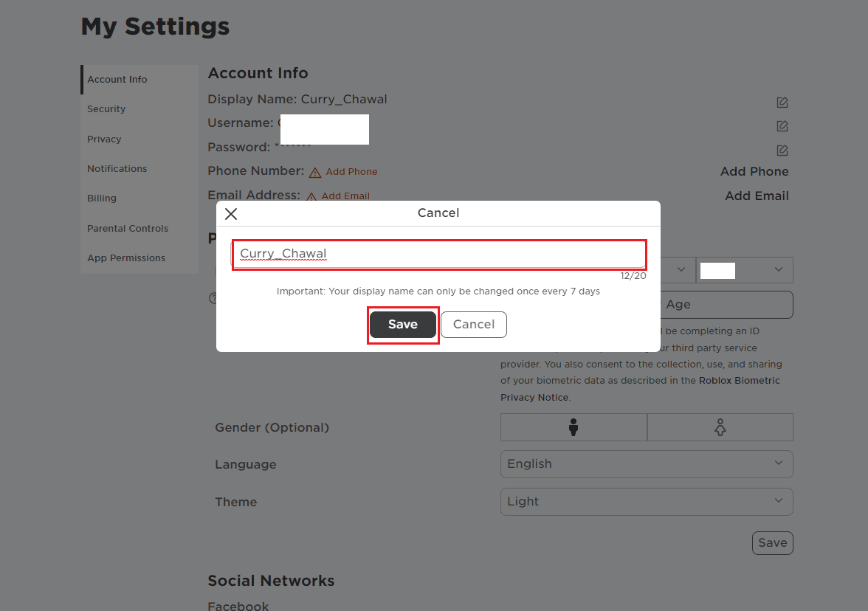Click the Add Phone button on right
The image size is (868, 611).
(x=754, y=171)
